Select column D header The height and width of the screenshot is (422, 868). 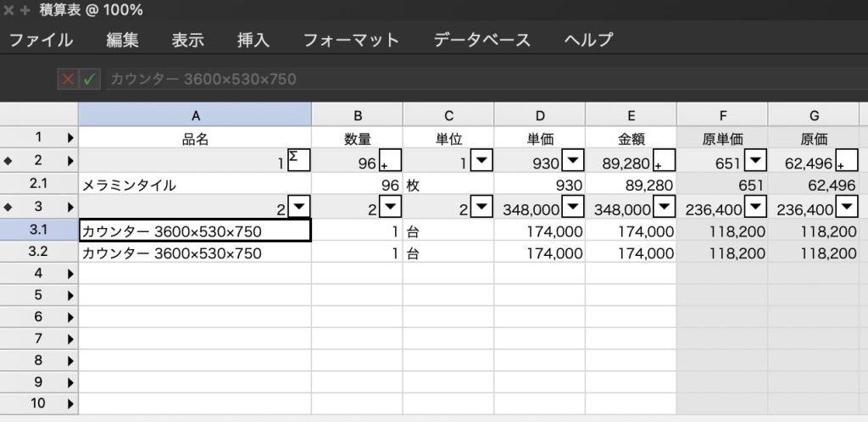click(540, 115)
